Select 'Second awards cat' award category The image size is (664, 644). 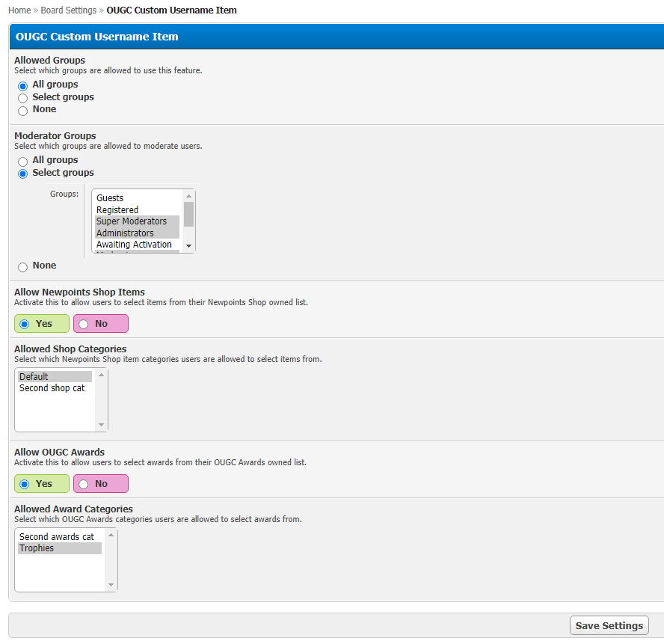(x=57, y=537)
